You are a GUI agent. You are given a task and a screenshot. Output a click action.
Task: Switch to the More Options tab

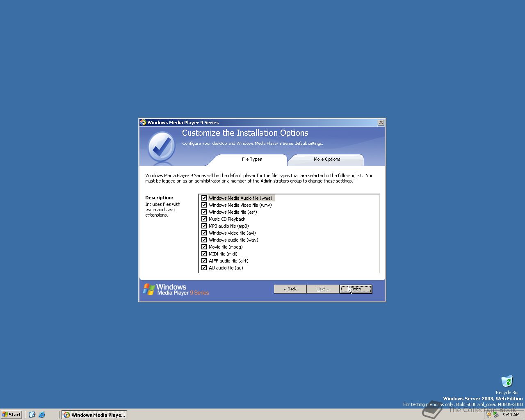[x=326, y=160]
